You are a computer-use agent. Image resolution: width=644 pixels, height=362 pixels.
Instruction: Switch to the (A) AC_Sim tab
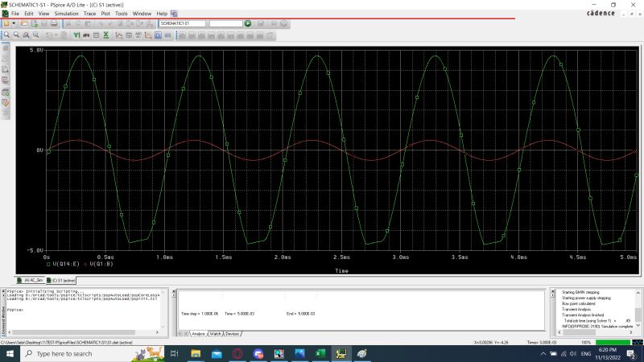pyautogui.click(x=31, y=280)
